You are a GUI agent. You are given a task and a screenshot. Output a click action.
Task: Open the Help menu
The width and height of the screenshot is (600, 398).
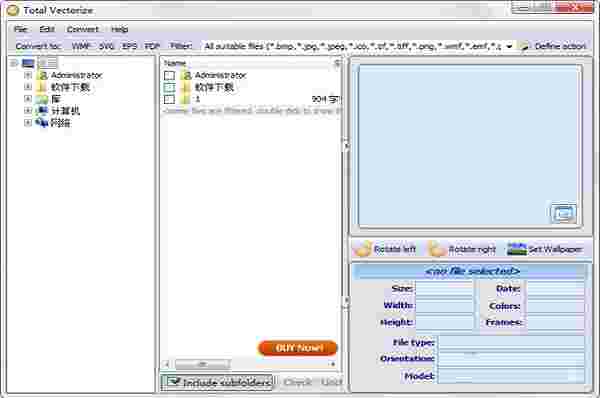pos(119,29)
